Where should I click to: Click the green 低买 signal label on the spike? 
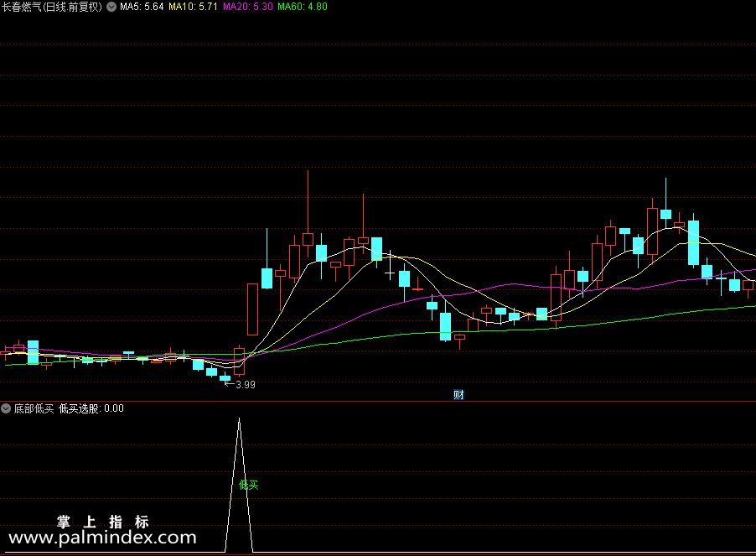(249, 485)
